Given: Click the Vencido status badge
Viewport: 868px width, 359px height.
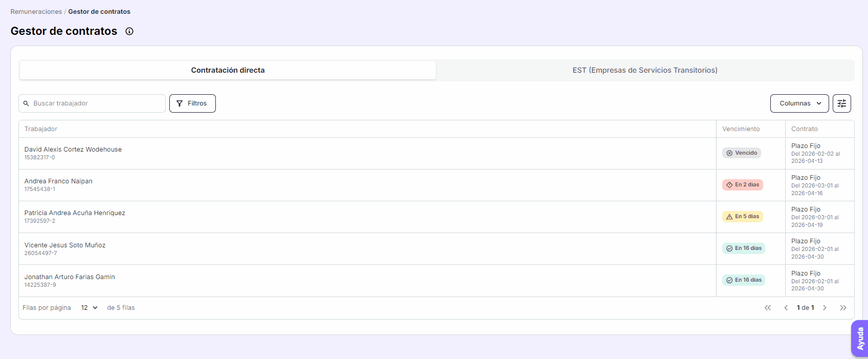Looking at the screenshot, I should [x=742, y=153].
